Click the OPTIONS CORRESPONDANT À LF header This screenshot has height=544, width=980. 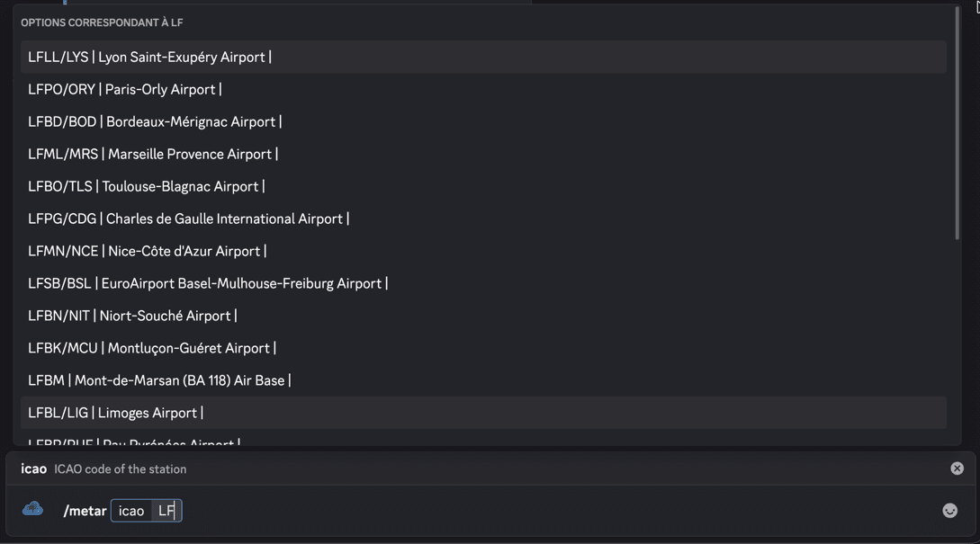click(102, 22)
